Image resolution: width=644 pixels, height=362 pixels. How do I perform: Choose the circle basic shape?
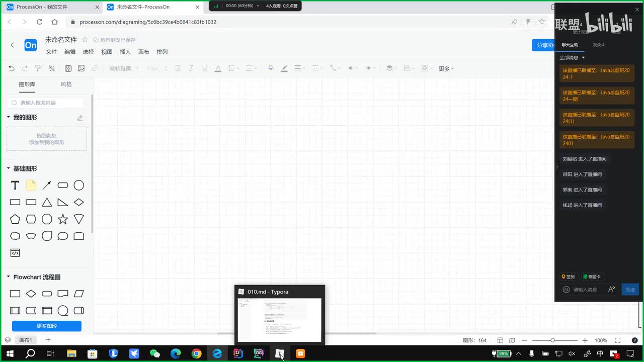(79, 186)
